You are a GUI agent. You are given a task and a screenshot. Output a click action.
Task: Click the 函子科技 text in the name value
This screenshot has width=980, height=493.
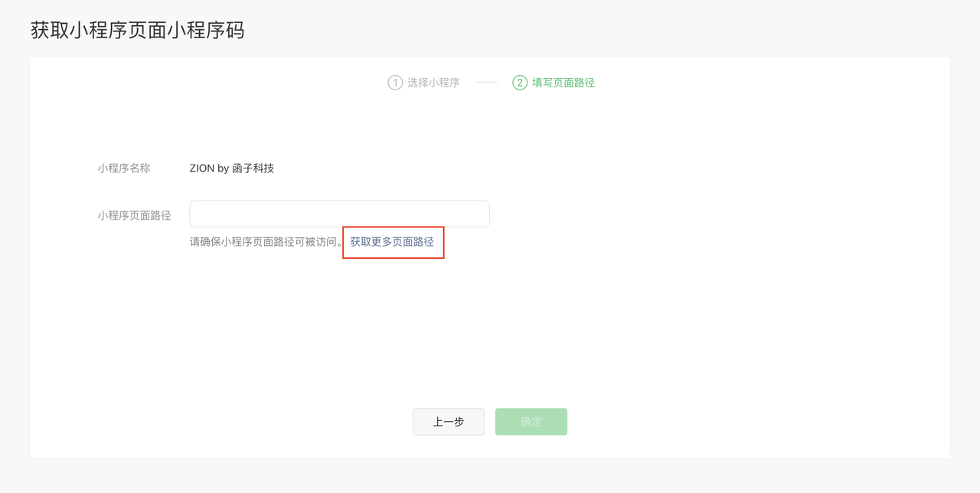[253, 168]
